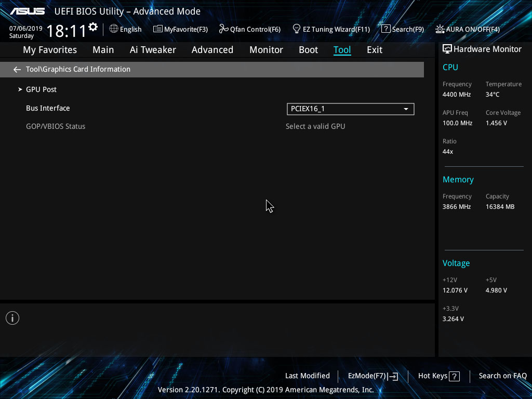Open the Exit tab

click(x=375, y=50)
